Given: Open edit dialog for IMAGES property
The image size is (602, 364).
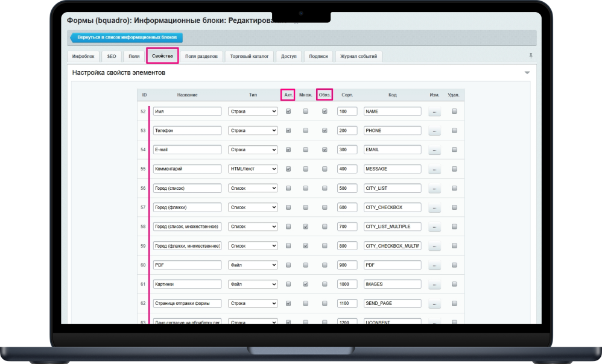Looking at the screenshot, I should 434,284.
